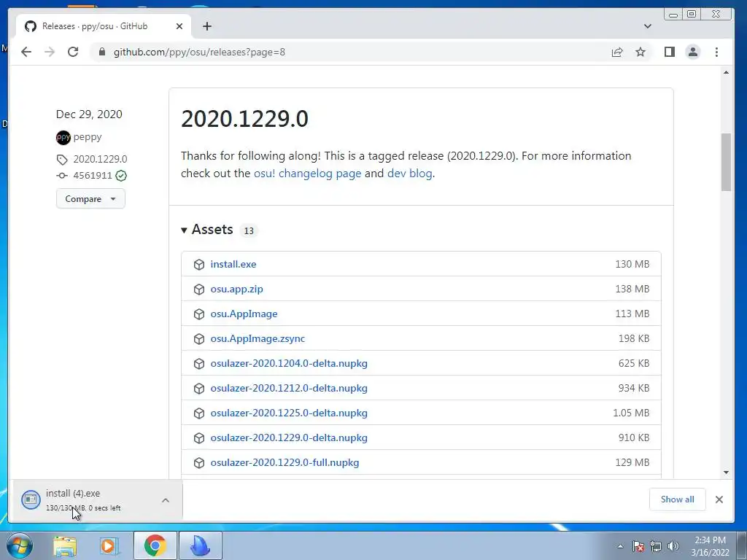Click the scrollbar down arrow
747x560 pixels.
pos(726,472)
